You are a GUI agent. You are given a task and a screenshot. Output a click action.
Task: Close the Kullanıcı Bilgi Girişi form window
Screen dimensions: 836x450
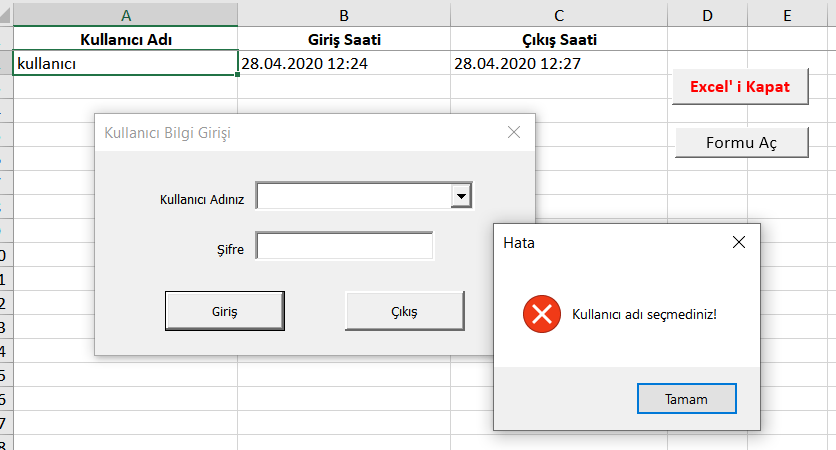(514, 132)
